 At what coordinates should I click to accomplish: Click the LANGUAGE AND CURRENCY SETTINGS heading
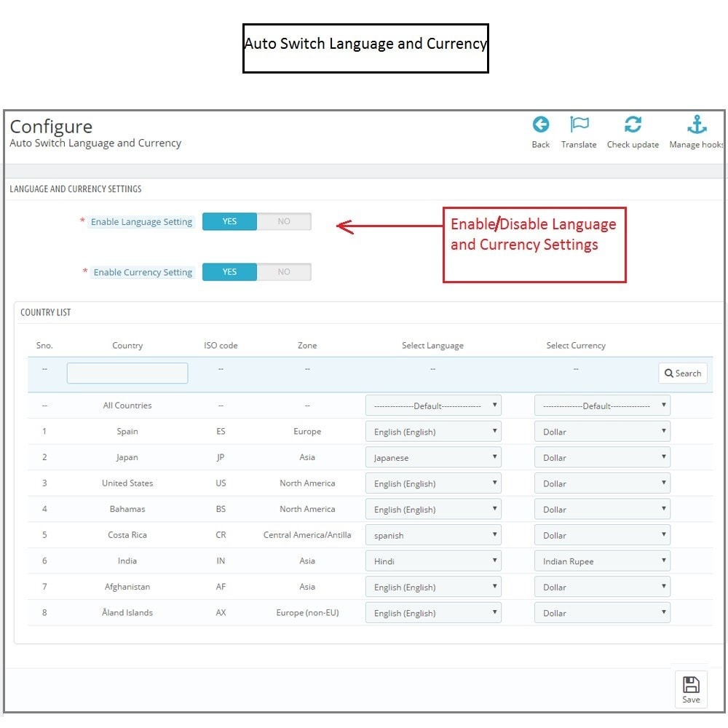[75, 189]
